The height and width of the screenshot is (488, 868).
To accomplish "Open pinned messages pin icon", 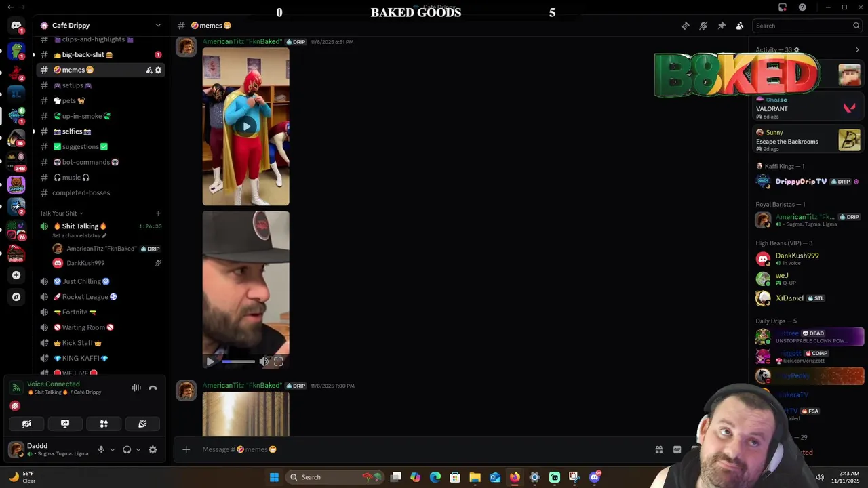I will tap(722, 26).
